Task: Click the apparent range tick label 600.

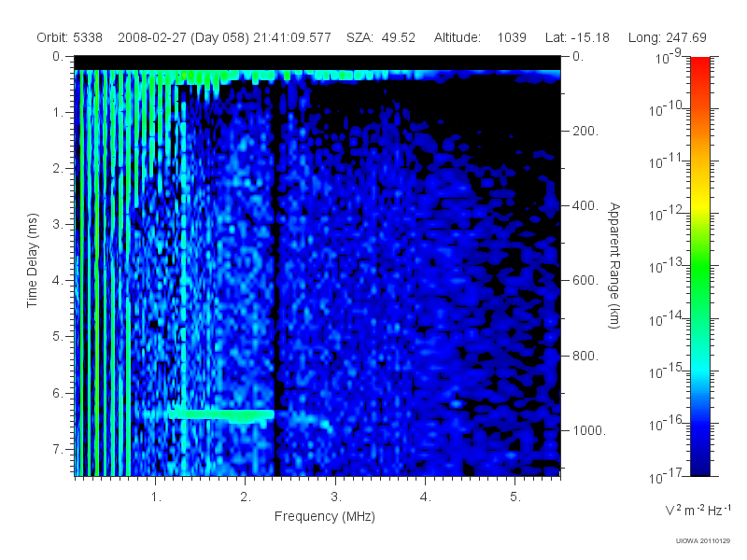Action: (585, 281)
